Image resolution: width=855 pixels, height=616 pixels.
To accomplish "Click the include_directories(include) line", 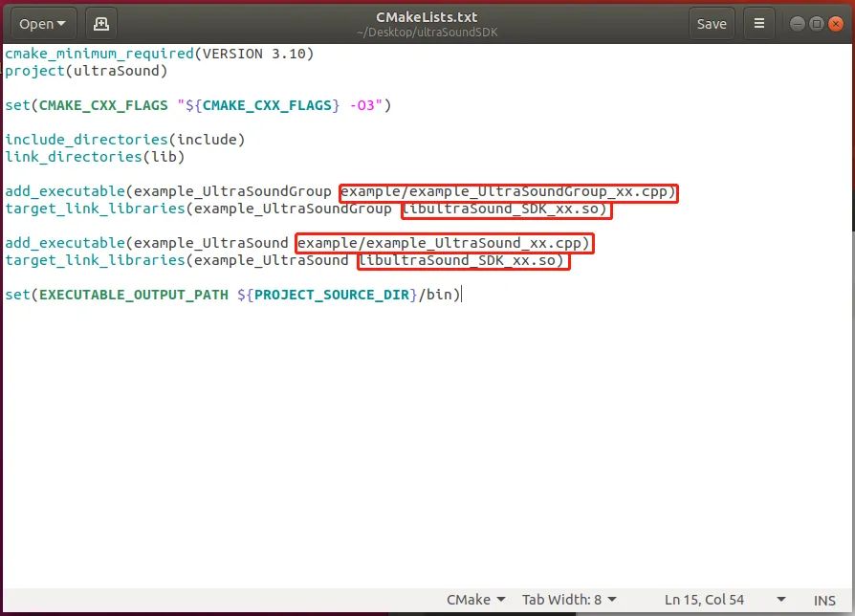I will coord(125,140).
